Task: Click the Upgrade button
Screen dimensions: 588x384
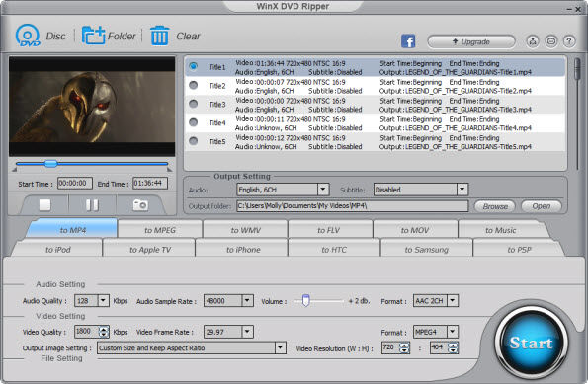Action: (x=471, y=41)
